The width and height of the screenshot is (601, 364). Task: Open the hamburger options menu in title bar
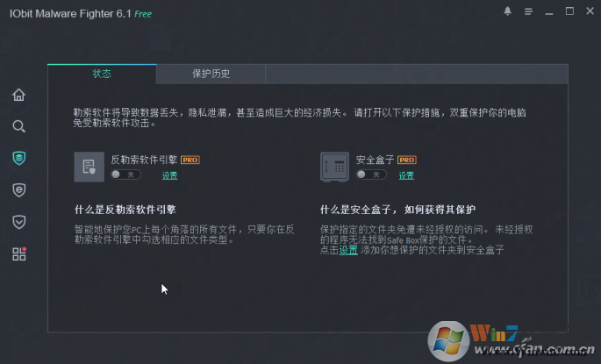[528, 11]
